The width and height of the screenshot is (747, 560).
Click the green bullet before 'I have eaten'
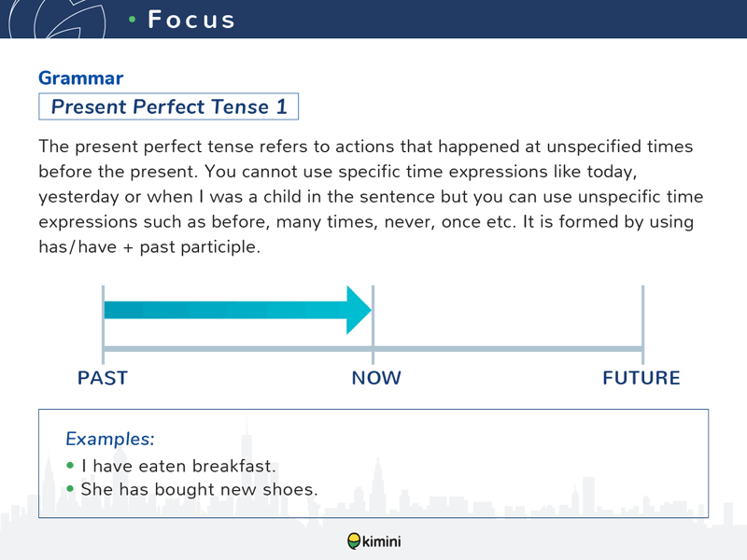point(71,465)
